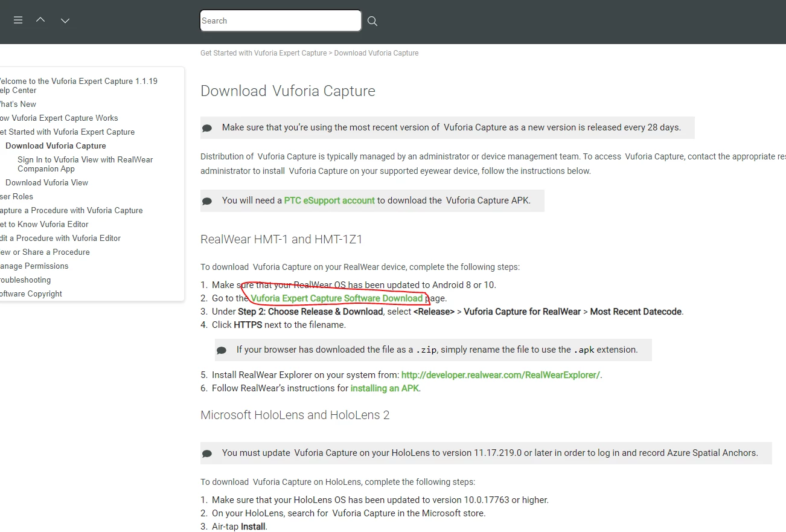
Task: Go to previous topic with up chevron
Action: 40,20
